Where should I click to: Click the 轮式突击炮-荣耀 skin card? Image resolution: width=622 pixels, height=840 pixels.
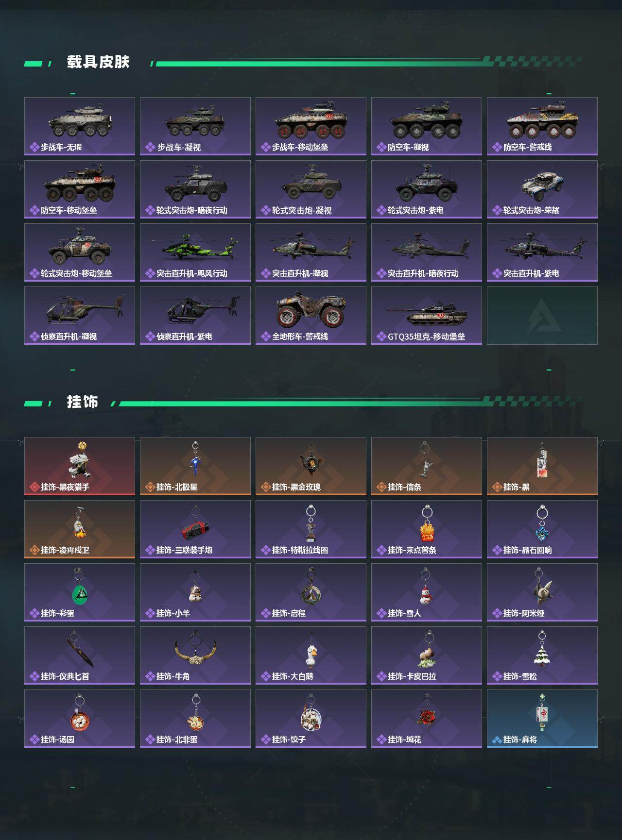pyautogui.click(x=542, y=189)
